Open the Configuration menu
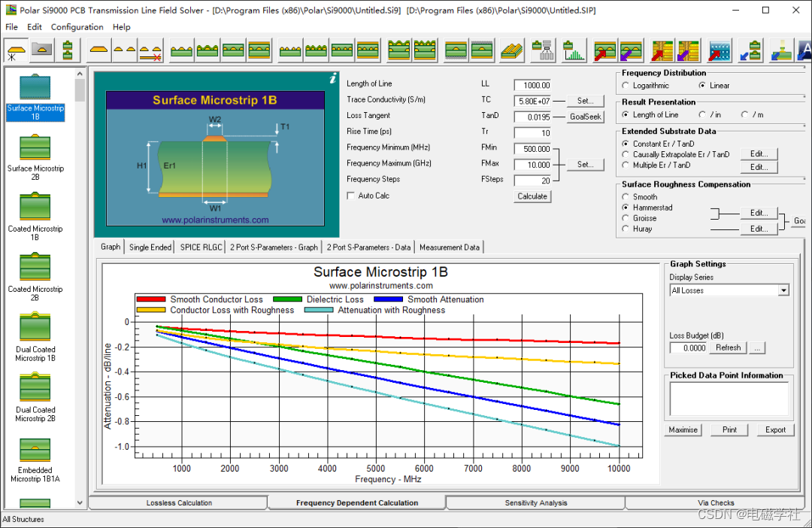Image resolution: width=812 pixels, height=528 pixels. 77,27
